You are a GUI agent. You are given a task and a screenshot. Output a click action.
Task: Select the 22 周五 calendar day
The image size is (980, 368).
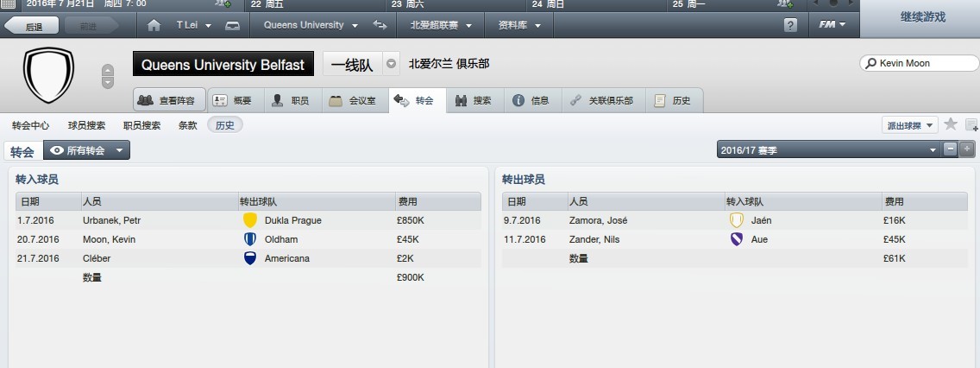[265, 3]
